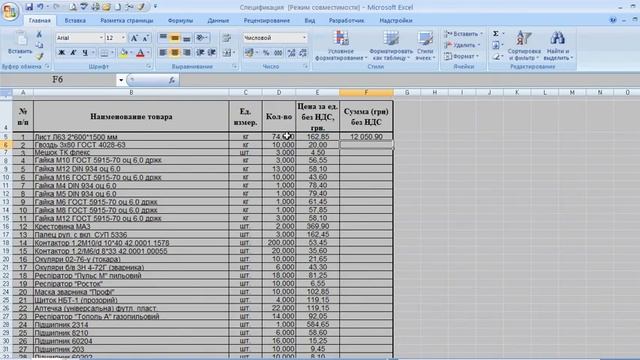Open the Arial font name dropdown
Screen dimensions: 640x360
(x=101, y=38)
